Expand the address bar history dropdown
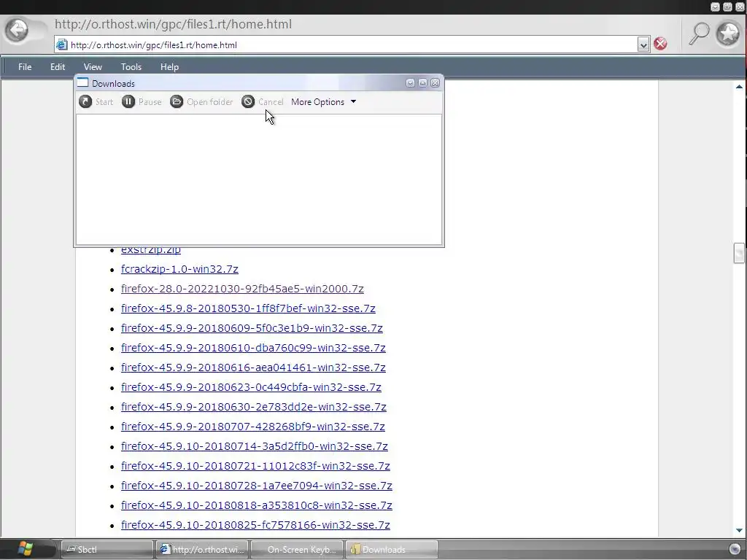 643,44
